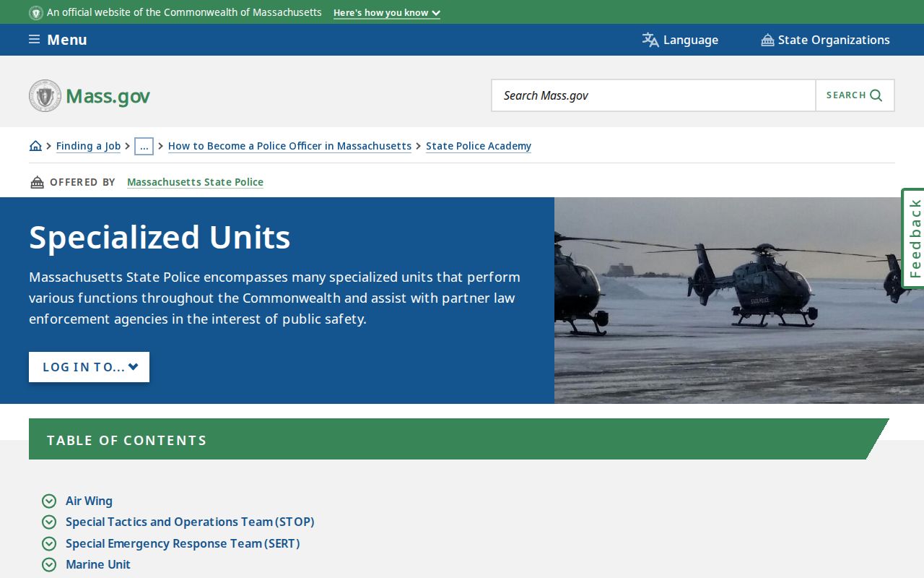
Task: Open the Feedback side tab
Action: pyautogui.click(x=913, y=238)
